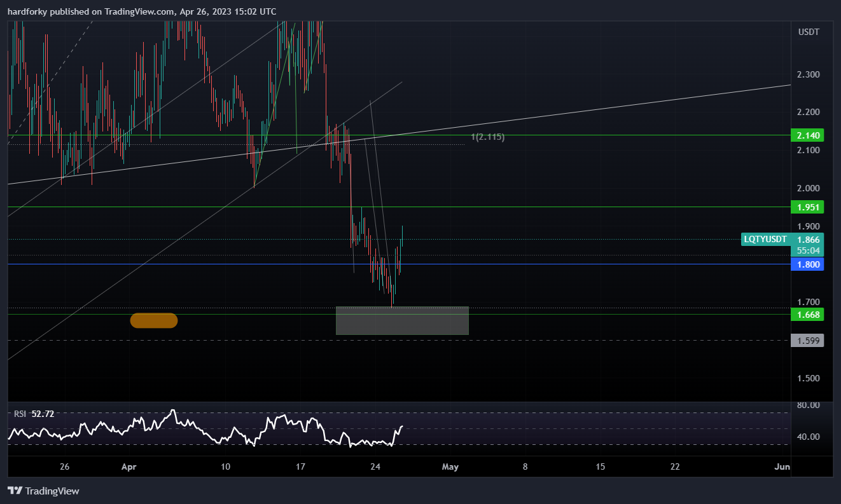Click the Apr date axis label
This screenshot has height=504, width=841.
tap(129, 467)
